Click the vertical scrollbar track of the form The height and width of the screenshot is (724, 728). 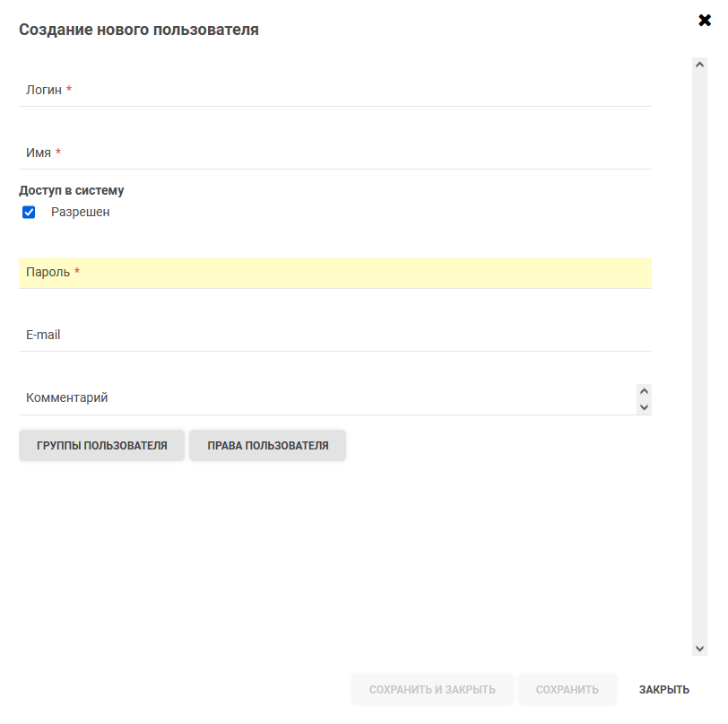coord(699,359)
